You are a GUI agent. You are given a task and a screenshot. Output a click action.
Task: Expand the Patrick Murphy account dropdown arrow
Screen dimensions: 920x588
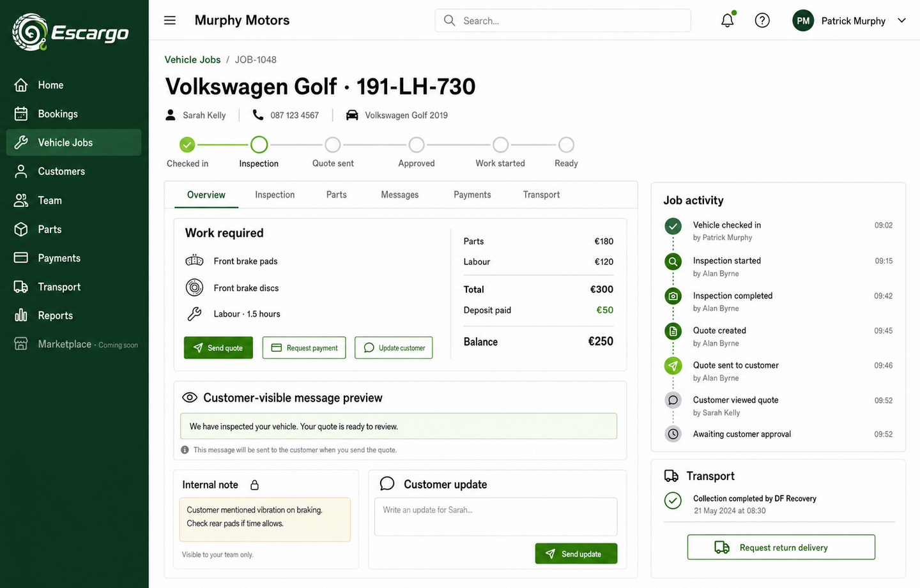click(x=901, y=20)
